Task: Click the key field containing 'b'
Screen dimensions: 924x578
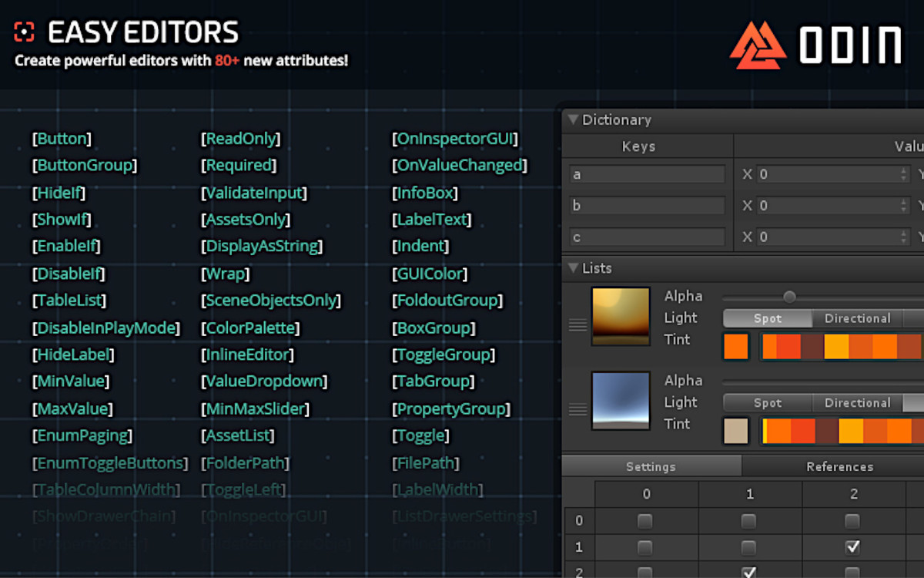Action: pos(647,206)
